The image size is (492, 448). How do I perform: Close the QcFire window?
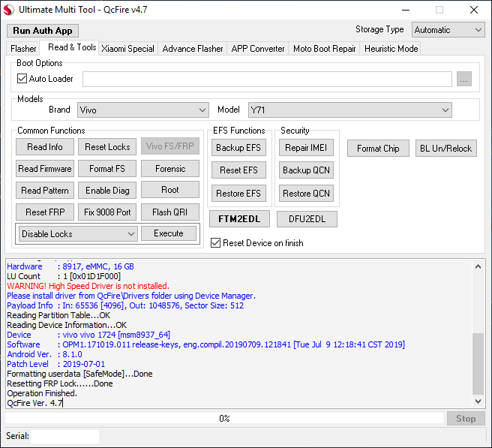pos(474,10)
